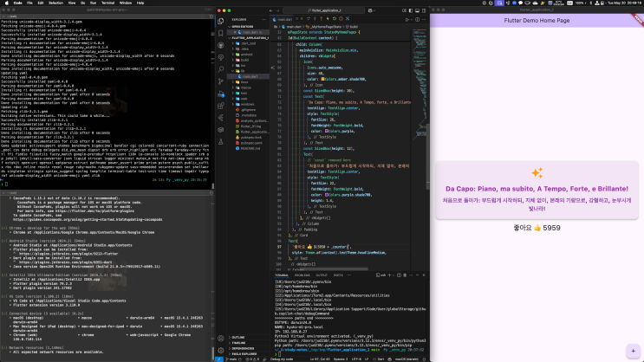
Task: Open the Terminal menu in the macOS menu bar
Action: [x=107, y=3]
